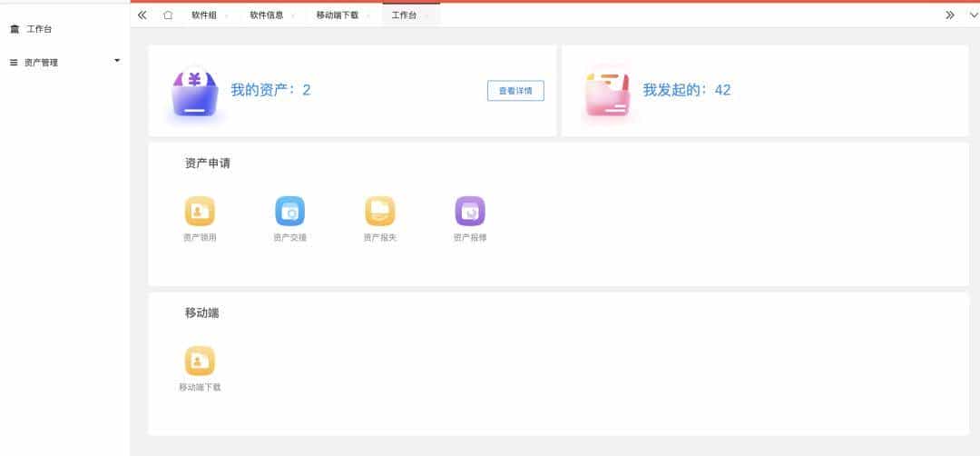This screenshot has height=456, width=980.
Task: Click the 查看详情 button
Action: tap(515, 91)
